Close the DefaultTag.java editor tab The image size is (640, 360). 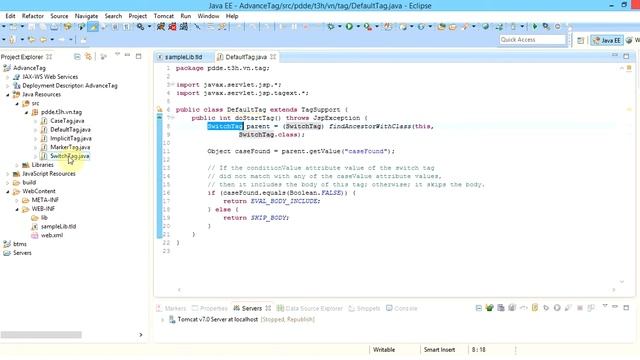coord(273,57)
